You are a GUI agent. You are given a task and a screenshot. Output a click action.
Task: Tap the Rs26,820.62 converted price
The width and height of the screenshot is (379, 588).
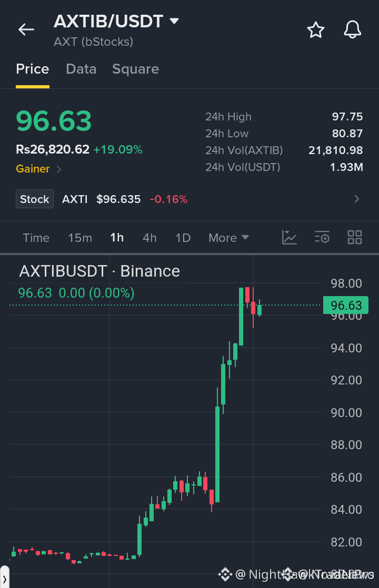click(x=53, y=149)
